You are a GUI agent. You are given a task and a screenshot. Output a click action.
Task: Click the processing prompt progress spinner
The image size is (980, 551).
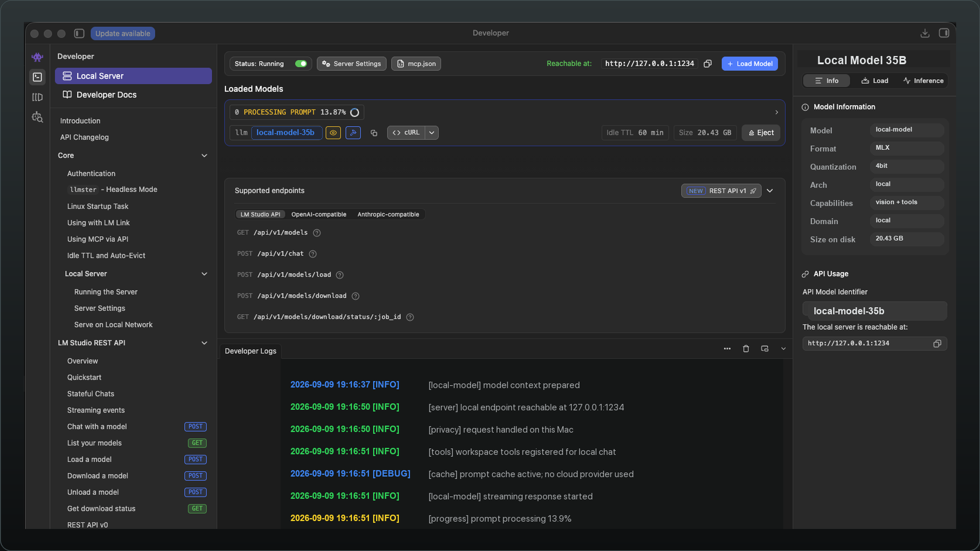point(355,113)
